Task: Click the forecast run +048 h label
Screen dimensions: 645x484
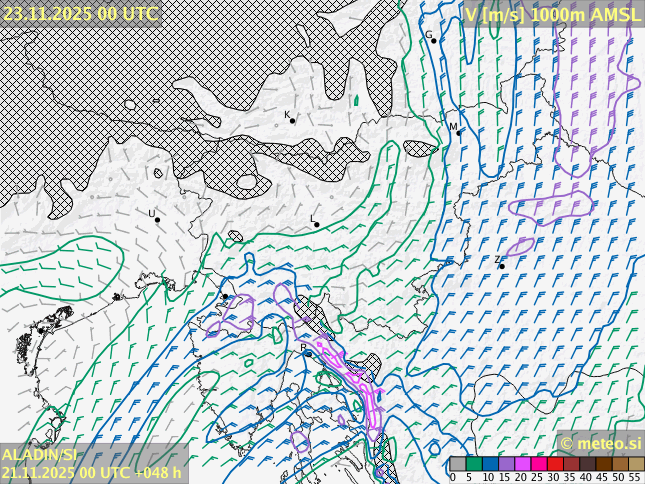Action: 91,473
